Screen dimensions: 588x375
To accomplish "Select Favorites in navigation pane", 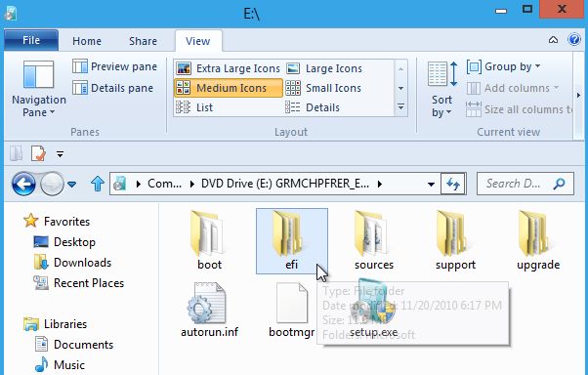I will [57, 222].
